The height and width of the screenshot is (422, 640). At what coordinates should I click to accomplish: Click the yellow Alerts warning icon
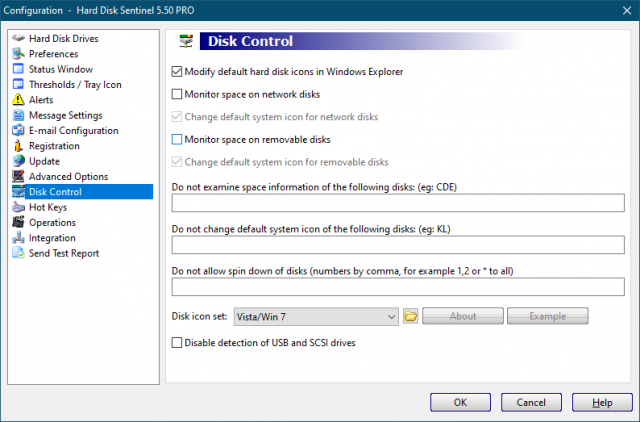[18, 100]
